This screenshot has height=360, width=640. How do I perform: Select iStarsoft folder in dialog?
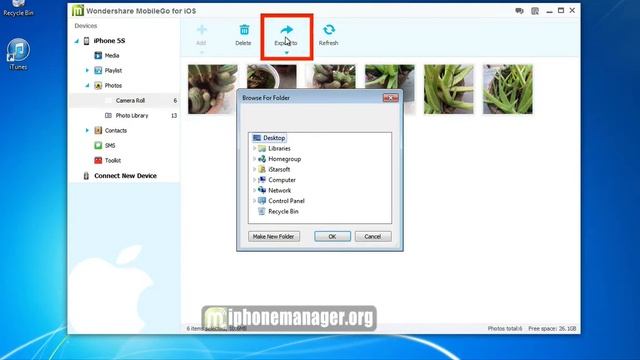pos(279,169)
